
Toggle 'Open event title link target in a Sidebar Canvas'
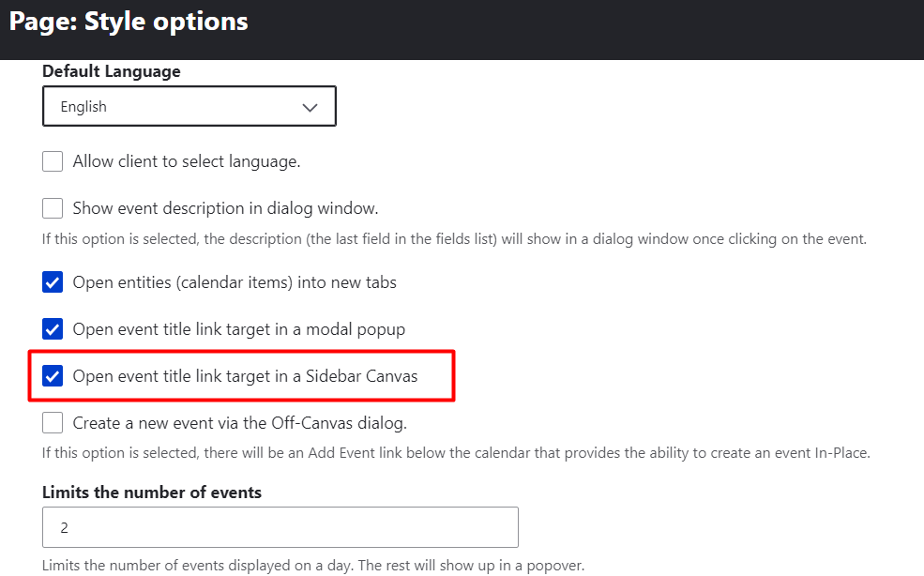53,375
